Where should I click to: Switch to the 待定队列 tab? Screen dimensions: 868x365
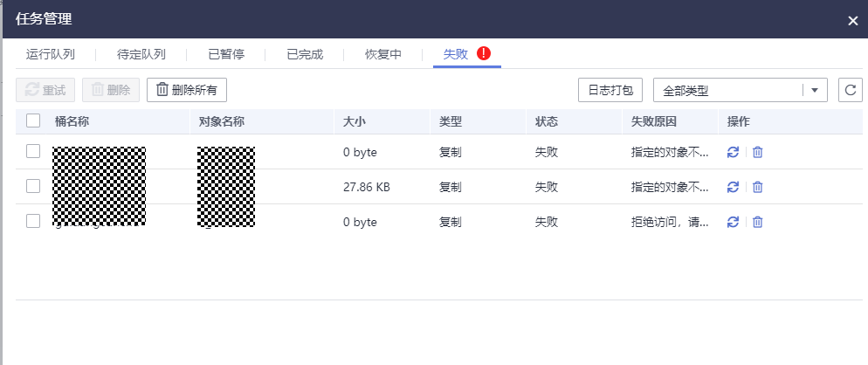tap(141, 54)
